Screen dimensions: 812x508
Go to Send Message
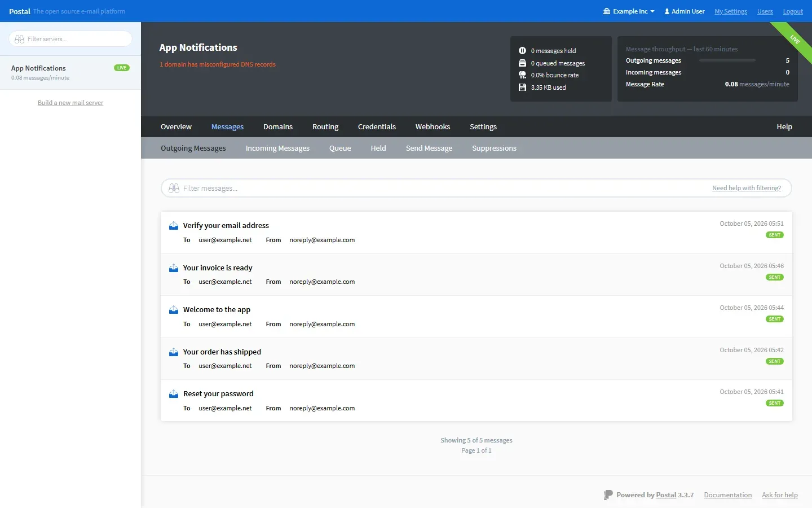pos(429,148)
